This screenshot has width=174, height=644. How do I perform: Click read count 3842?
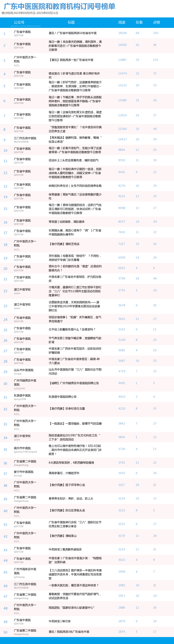[x=122, y=423]
